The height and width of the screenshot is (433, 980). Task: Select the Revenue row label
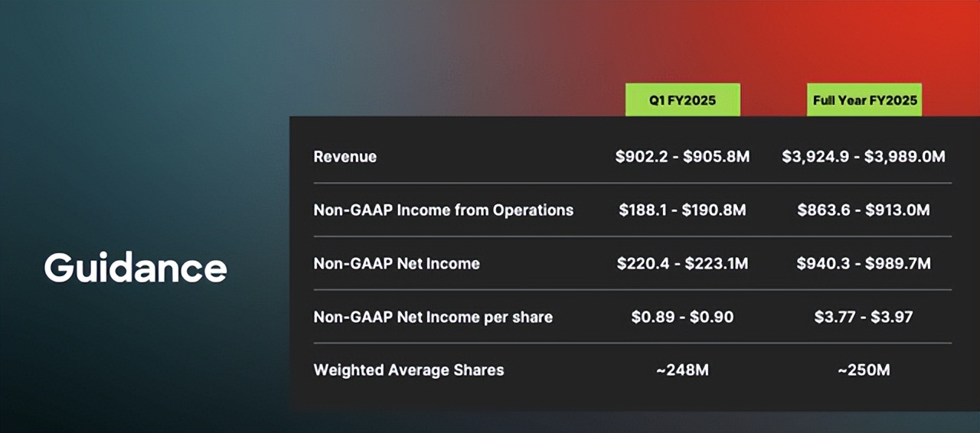click(x=345, y=157)
